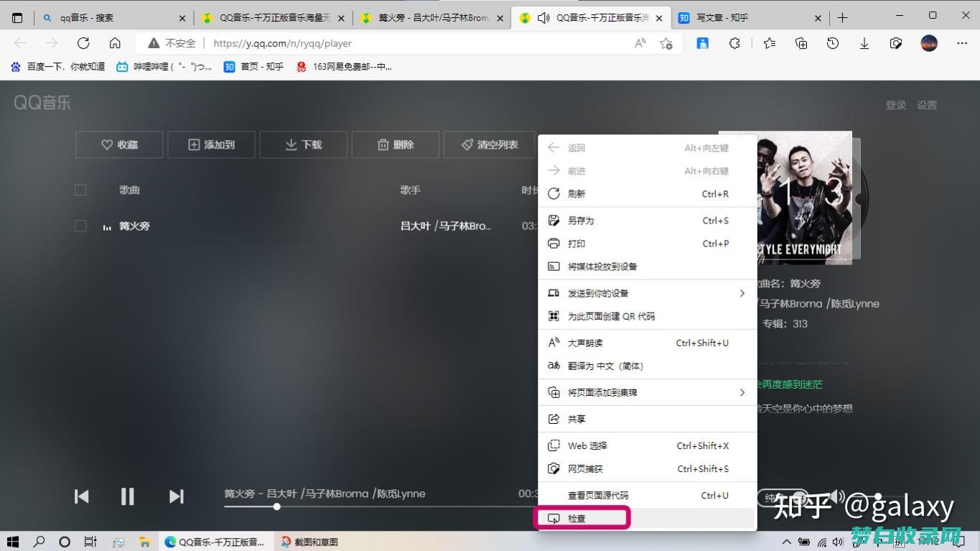Open the 163网易免费邮 bookmark

coord(344,67)
